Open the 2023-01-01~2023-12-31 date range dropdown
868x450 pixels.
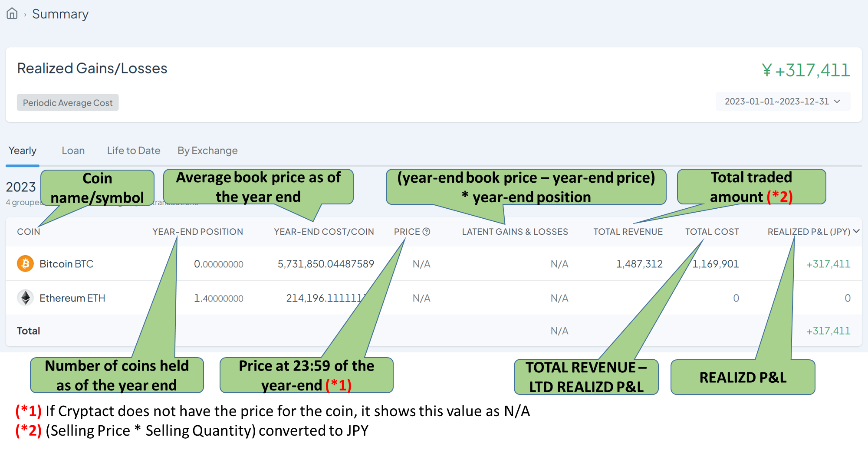pyautogui.click(x=783, y=102)
